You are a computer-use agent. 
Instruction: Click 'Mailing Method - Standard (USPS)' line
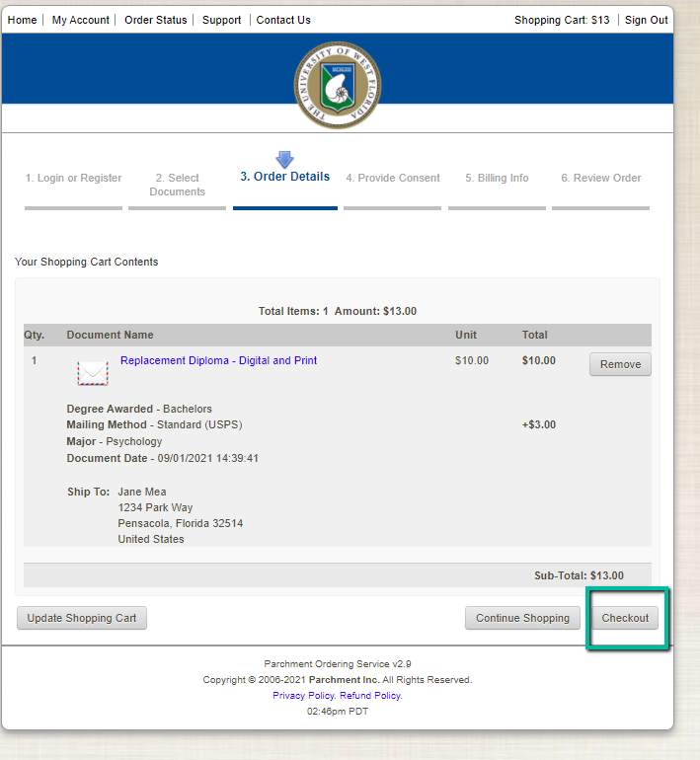[x=154, y=424]
